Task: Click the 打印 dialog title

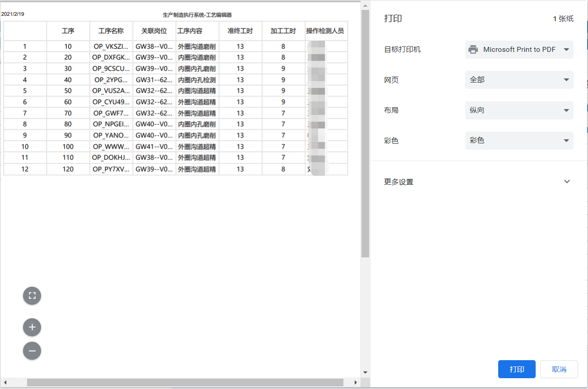Action: click(393, 18)
